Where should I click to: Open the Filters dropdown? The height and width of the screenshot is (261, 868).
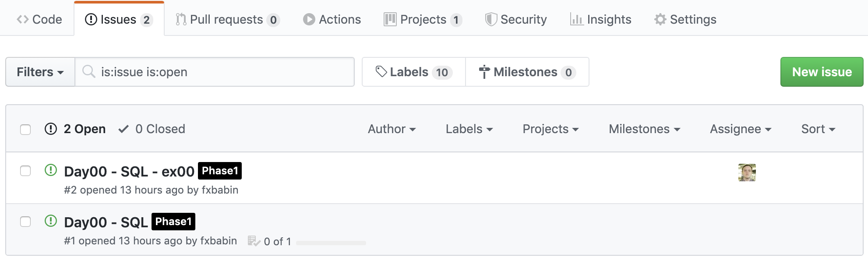pyautogui.click(x=40, y=72)
